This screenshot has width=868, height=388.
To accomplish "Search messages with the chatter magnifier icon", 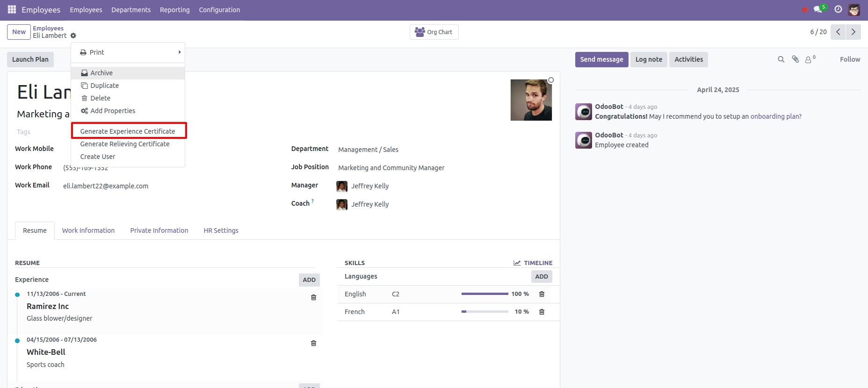I will [781, 59].
